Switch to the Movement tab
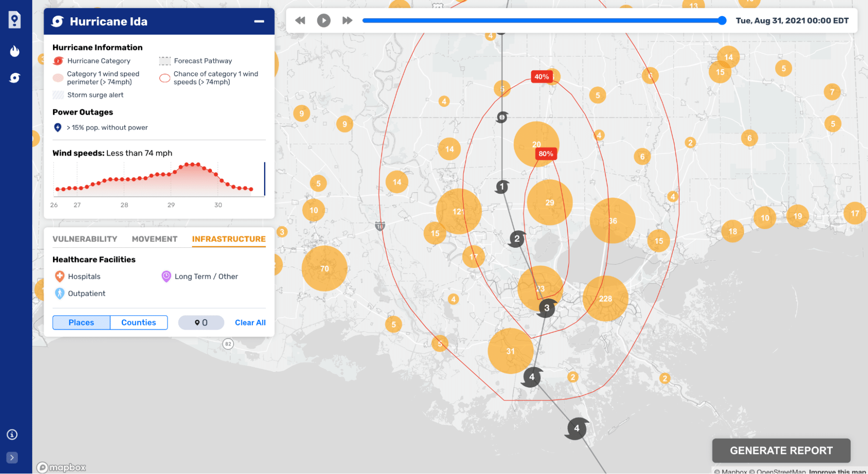This screenshot has width=868, height=474. click(154, 239)
